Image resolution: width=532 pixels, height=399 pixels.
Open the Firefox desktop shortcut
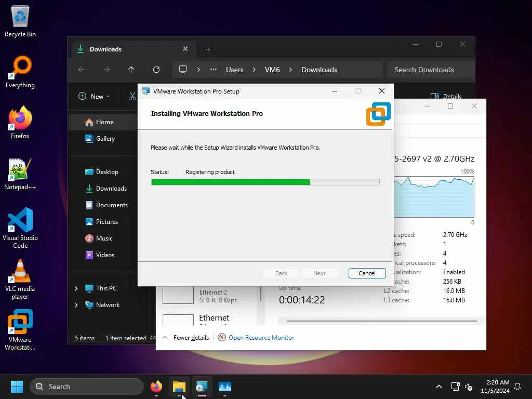tap(20, 123)
